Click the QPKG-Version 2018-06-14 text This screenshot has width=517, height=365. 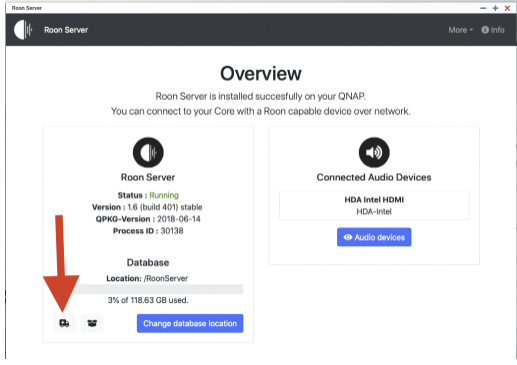(x=148, y=219)
